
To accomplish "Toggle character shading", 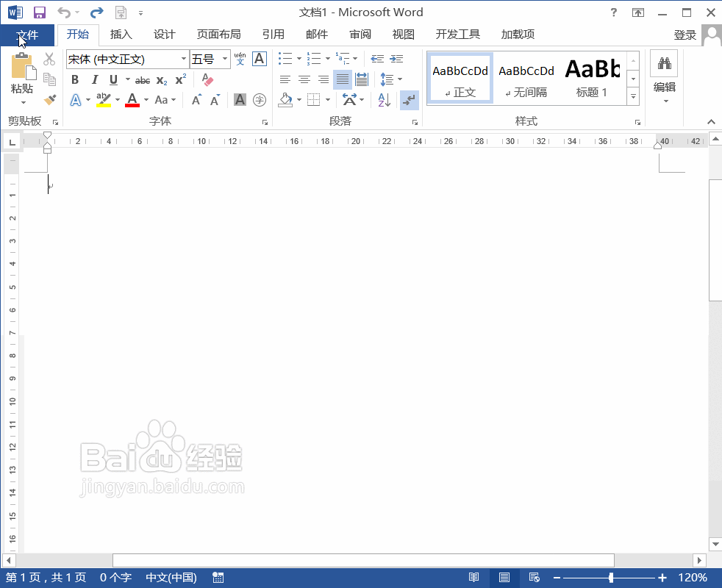I will coord(240,100).
